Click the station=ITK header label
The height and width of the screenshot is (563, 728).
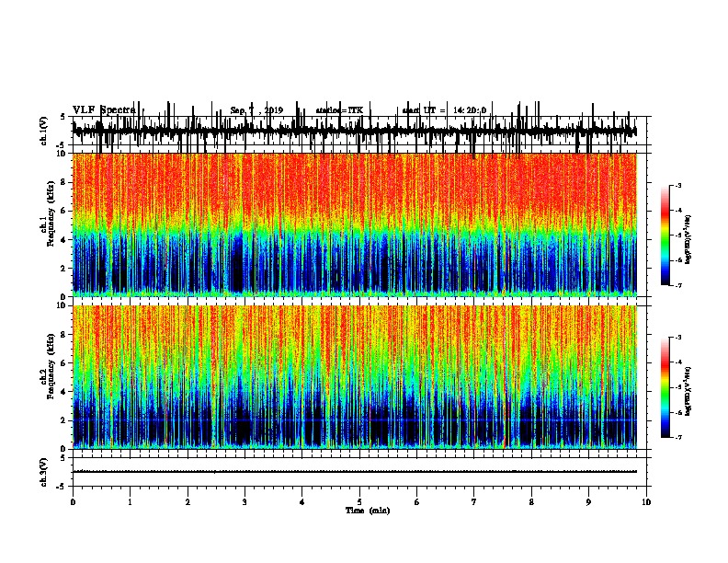point(339,110)
